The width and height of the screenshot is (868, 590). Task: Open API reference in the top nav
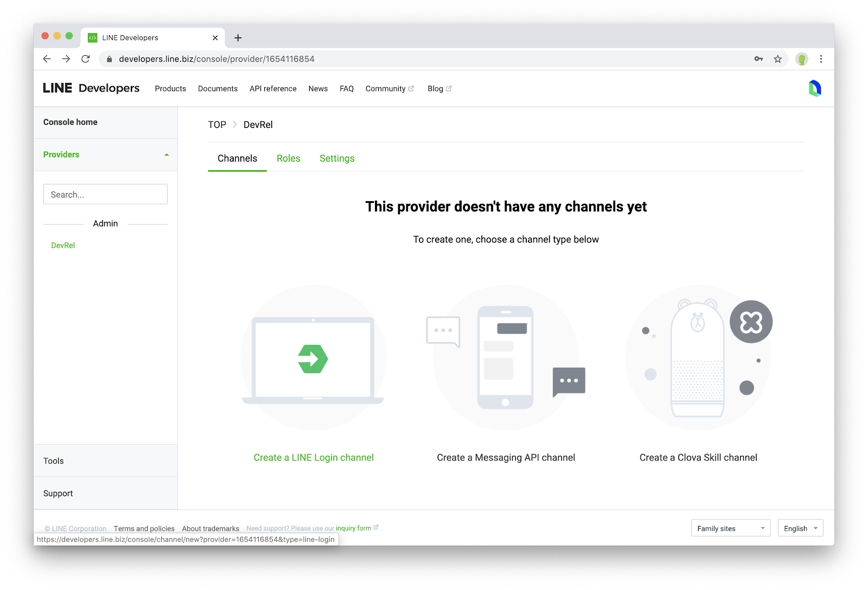(x=273, y=89)
